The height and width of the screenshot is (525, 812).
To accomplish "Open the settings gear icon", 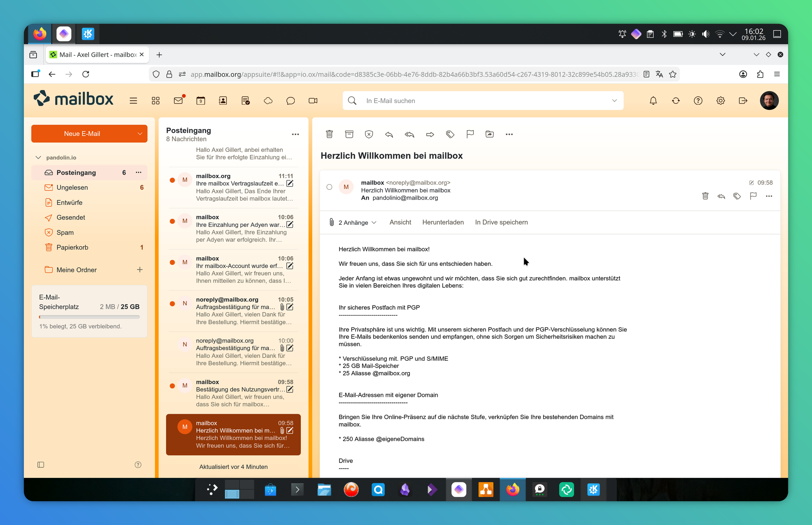I will click(x=720, y=101).
